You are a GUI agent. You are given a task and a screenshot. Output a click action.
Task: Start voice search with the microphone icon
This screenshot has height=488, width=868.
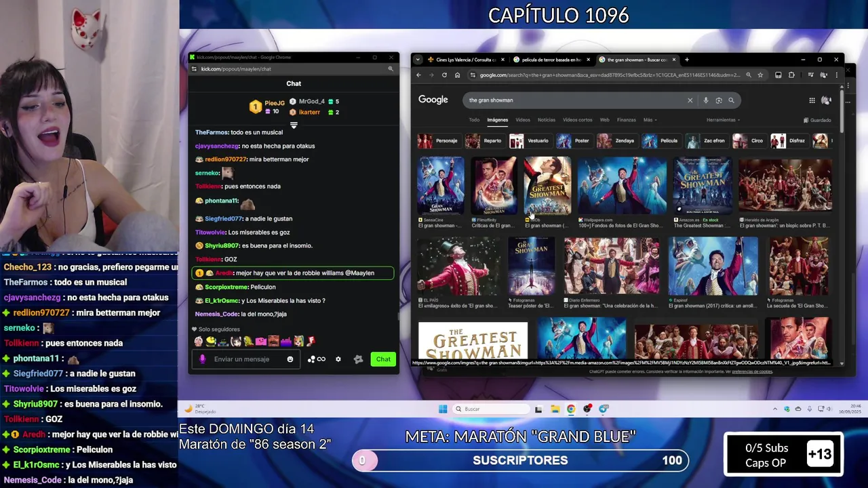pyautogui.click(x=706, y=100)
